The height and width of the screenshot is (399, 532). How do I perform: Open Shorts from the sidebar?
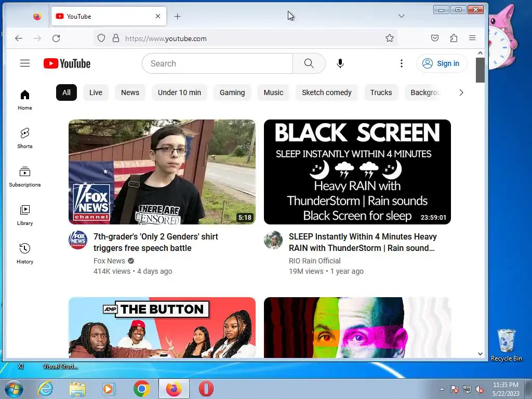point(25,138)
